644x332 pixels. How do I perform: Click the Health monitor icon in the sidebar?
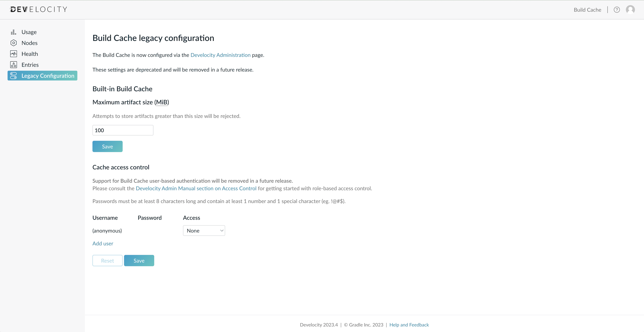click(x=14, y=54)
